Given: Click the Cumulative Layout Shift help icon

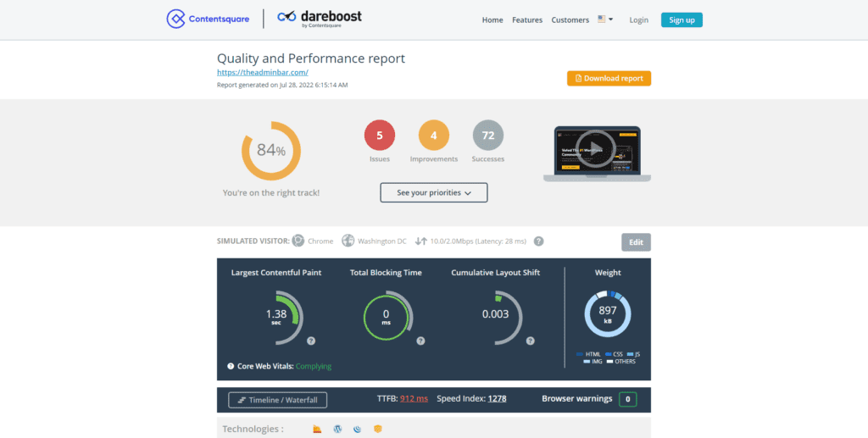Looking at the screenshot, I should (531, 341).
